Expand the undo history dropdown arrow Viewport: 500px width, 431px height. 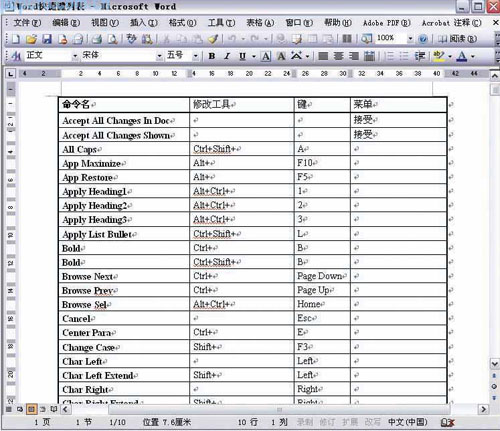click(243, 39)
